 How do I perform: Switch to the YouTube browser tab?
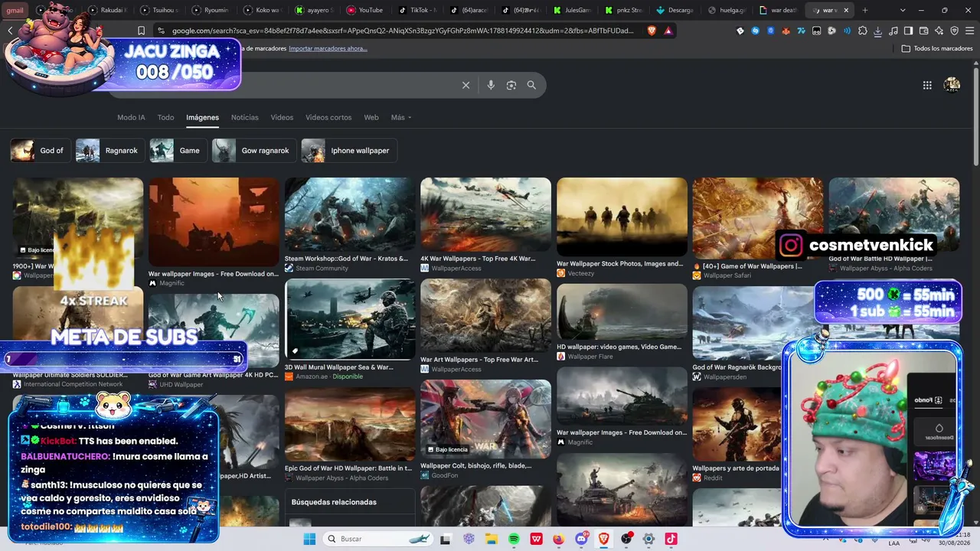[365, 10]
